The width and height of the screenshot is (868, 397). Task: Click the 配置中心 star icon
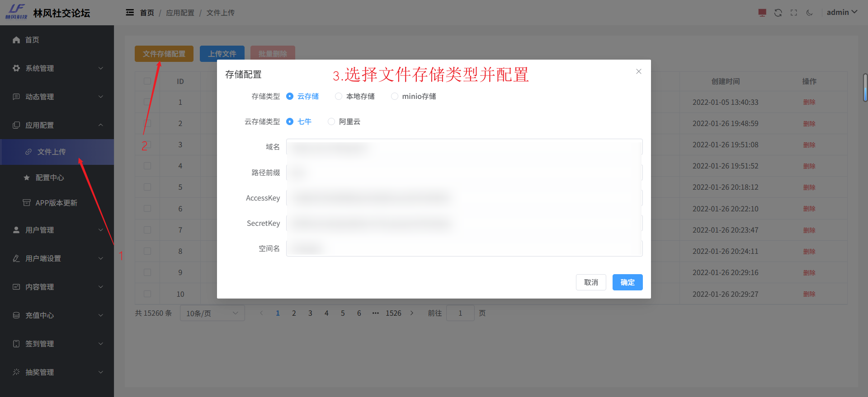pyautogui.click(x=27, y=177)
